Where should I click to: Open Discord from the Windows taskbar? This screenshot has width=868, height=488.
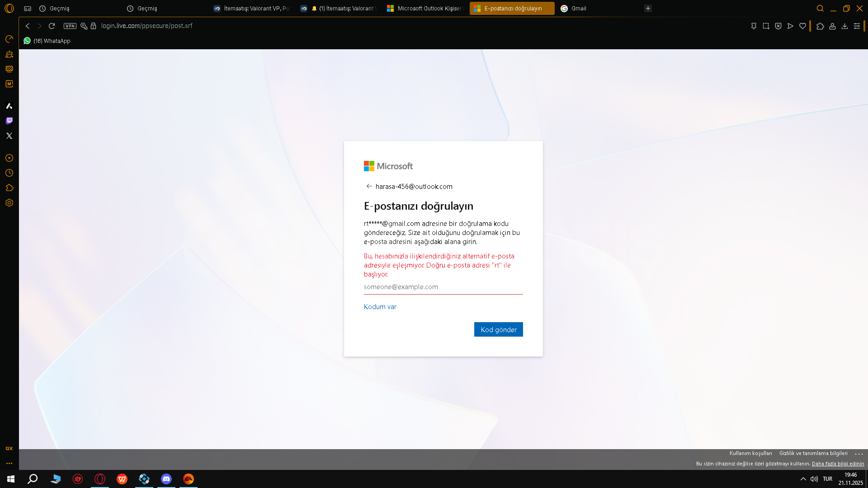click(x=166, y=479)
